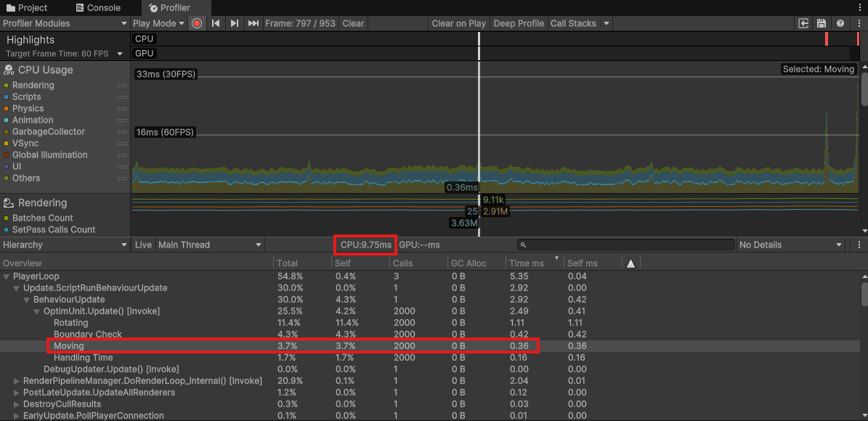
Task: Open the Play Mode target dropdown
Action: pos(159,23)
